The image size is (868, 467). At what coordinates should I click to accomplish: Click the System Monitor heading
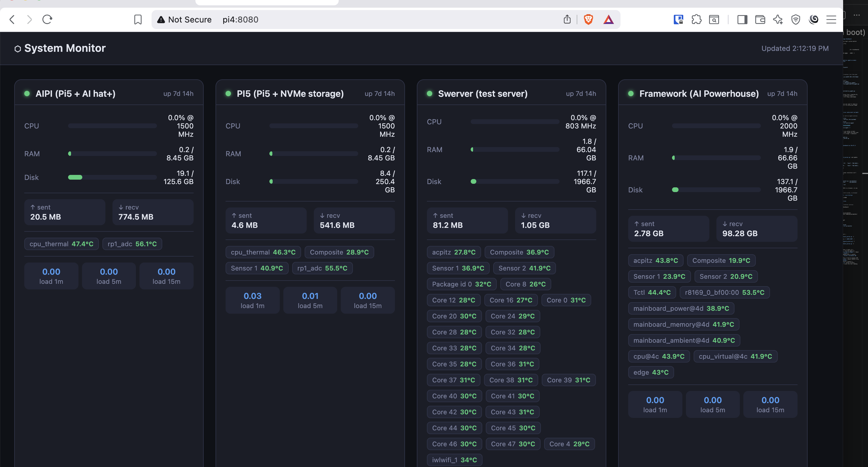pyautogui.click(x=65, y=48)
